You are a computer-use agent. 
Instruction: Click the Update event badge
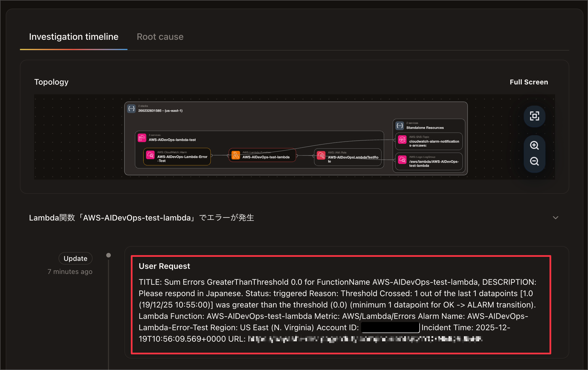pos(75,258)
